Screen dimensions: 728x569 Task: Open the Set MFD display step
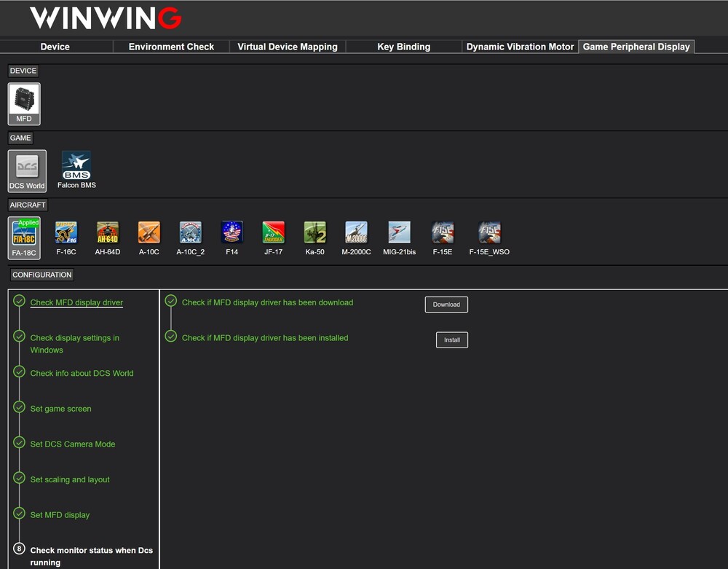click(60, 514)
